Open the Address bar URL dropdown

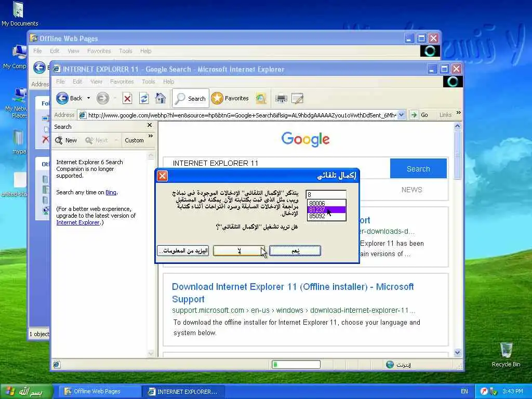pyautogui.click(x=402, y=115)
